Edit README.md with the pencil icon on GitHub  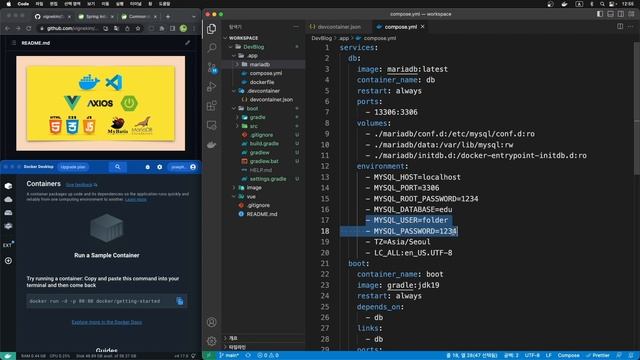[187, 42]
